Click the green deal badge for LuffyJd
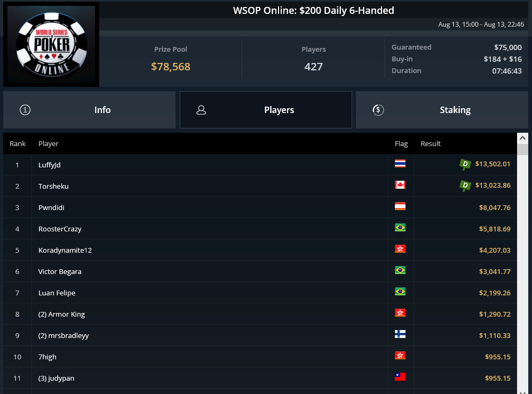 pyautogui.click(x=465, y=164)
